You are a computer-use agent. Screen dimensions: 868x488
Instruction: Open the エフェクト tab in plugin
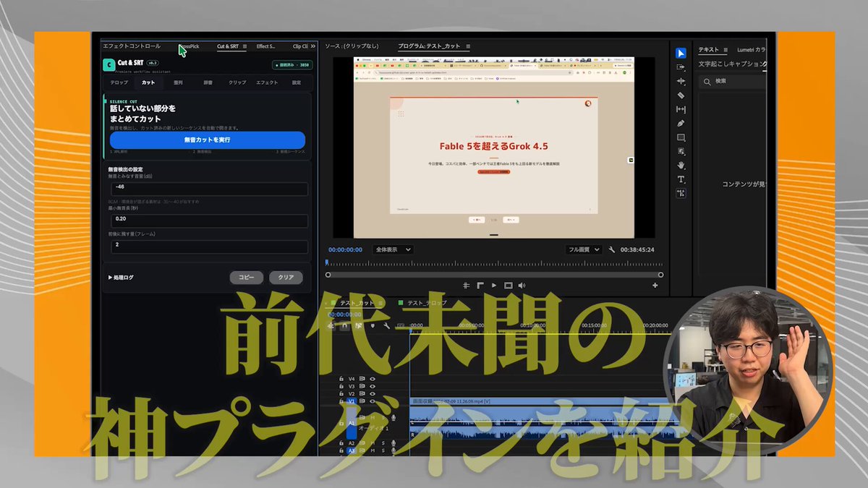coord(267,82)
